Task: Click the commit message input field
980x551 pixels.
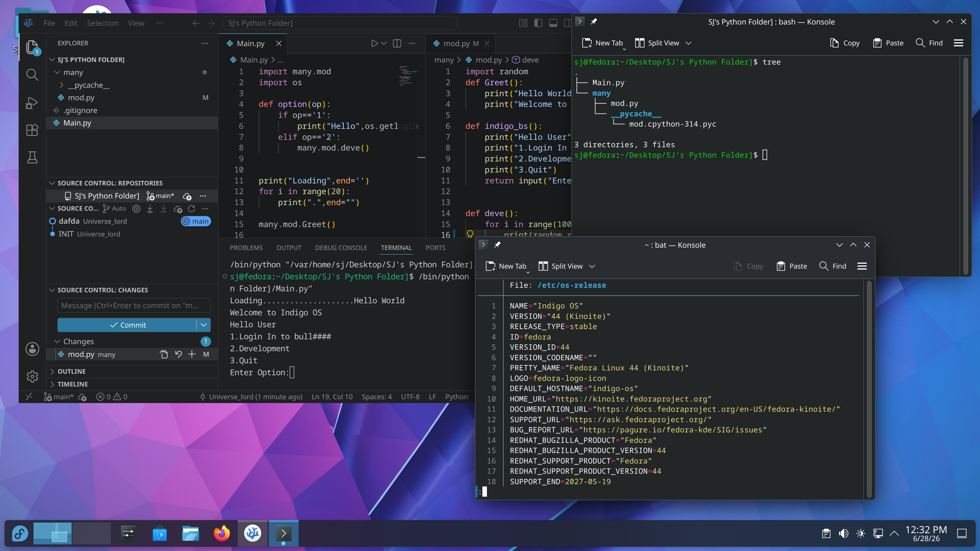Action: [134, 305]
